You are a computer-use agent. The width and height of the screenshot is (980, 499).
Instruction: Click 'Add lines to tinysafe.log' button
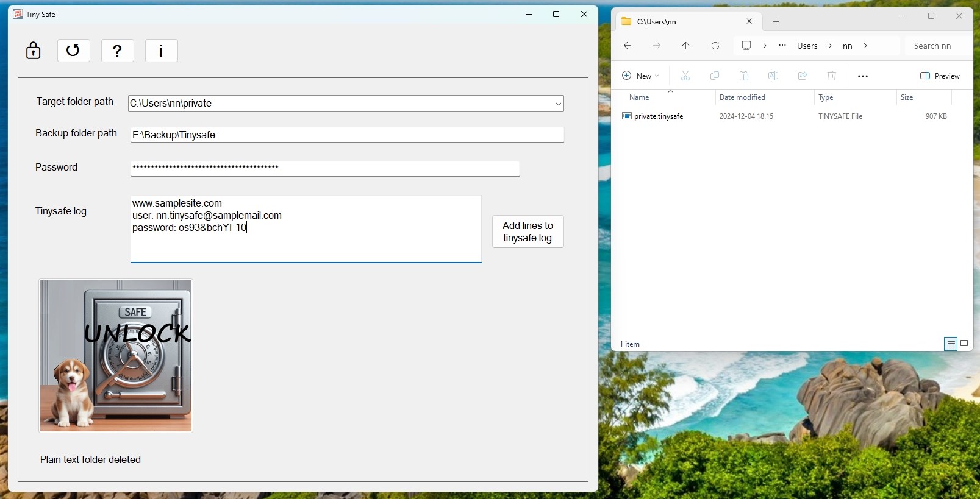coord(528,232)
